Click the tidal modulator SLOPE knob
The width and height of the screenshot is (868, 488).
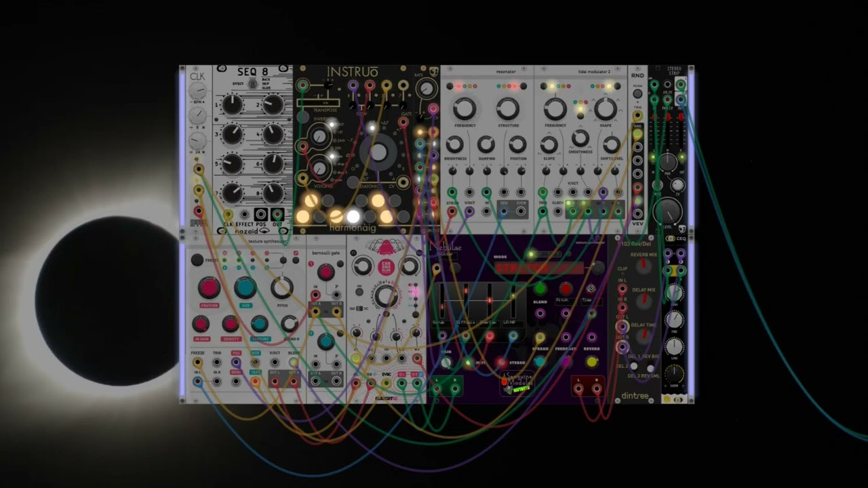pyautogui.click(x=549, y=144)
